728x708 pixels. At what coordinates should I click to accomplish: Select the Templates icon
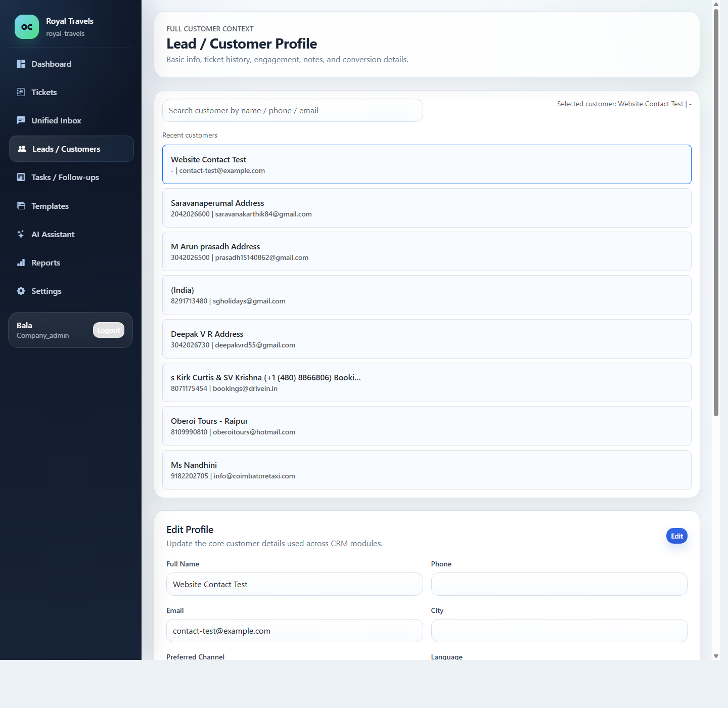pos(21,206)
